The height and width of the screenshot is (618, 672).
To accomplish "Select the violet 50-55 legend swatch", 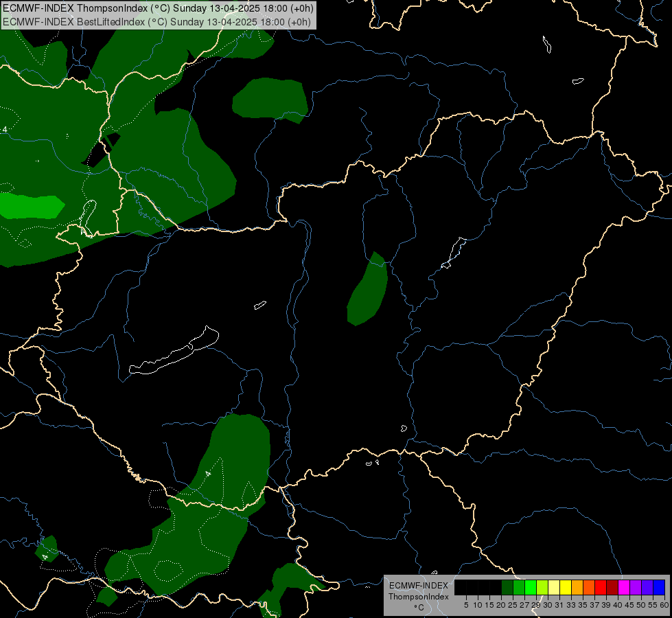I will [x=647, y=587].
